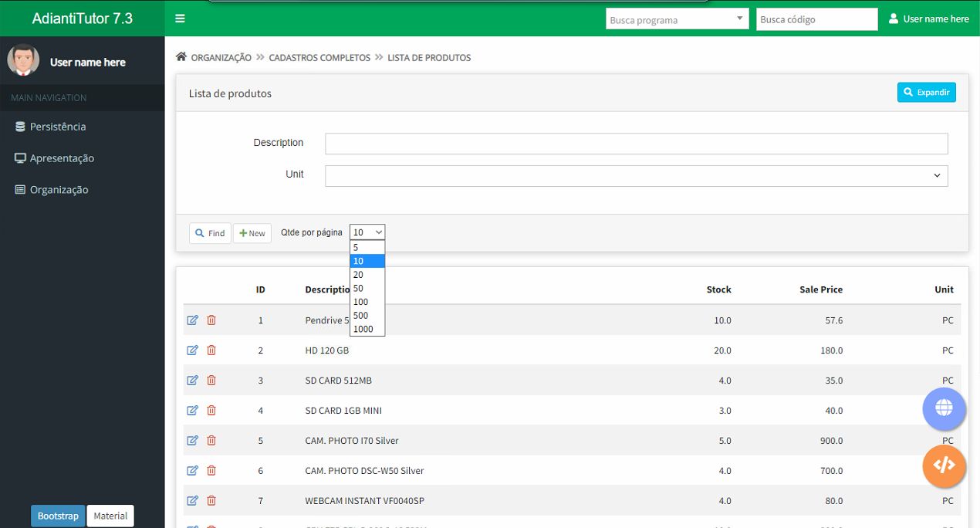The image size is (980, 528).
Task: Click the Find button
Action: click(x=210, y=233)
